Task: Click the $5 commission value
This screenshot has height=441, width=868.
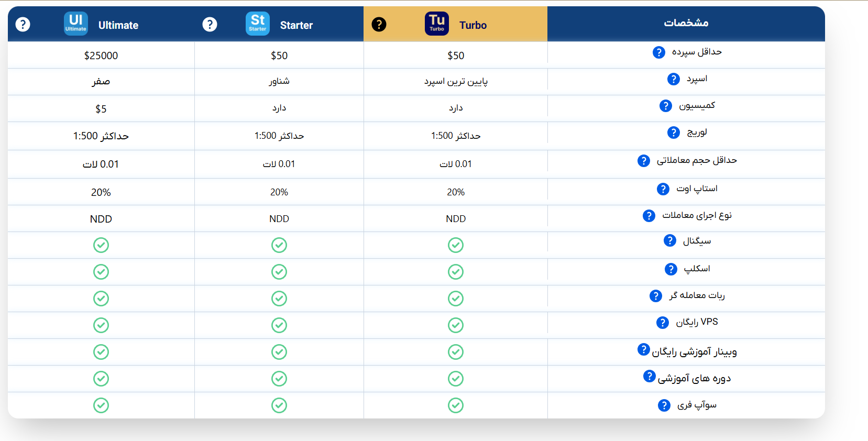Action: click(x=101, y=109)
